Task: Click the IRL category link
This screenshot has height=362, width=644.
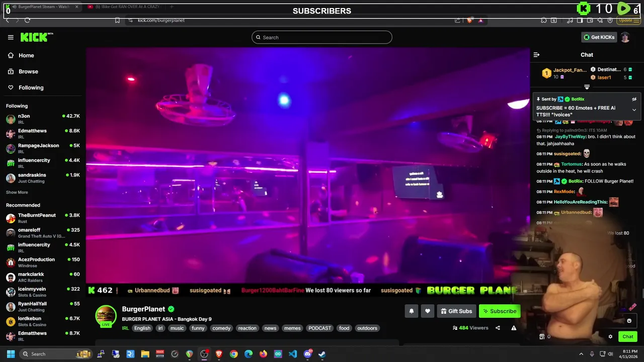Action: [x=125, y=328]
